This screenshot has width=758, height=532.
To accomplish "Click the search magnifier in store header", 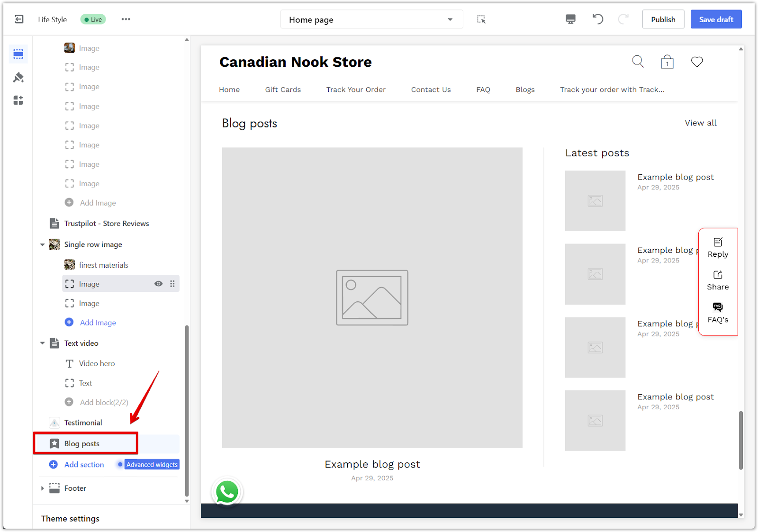I will (x=638, y=62).
